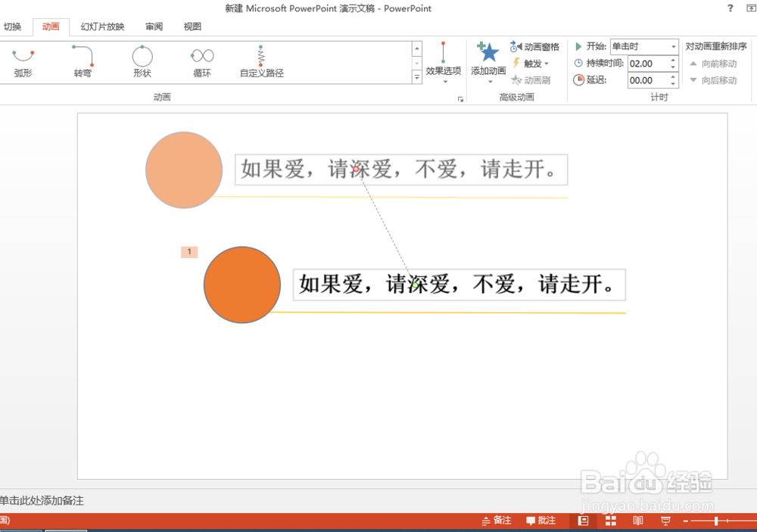Start slide show from status bar icon
This screenshot has height=532, width=757.
665,521
